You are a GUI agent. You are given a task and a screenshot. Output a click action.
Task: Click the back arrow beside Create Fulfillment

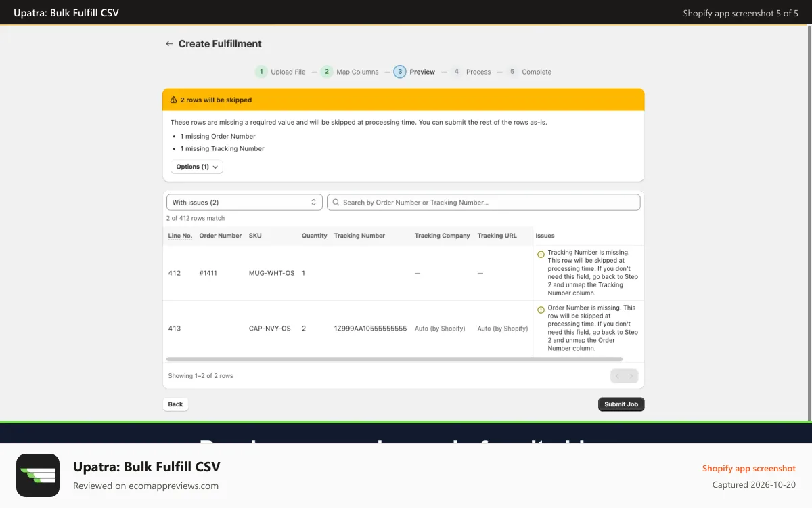click(169, 43)
